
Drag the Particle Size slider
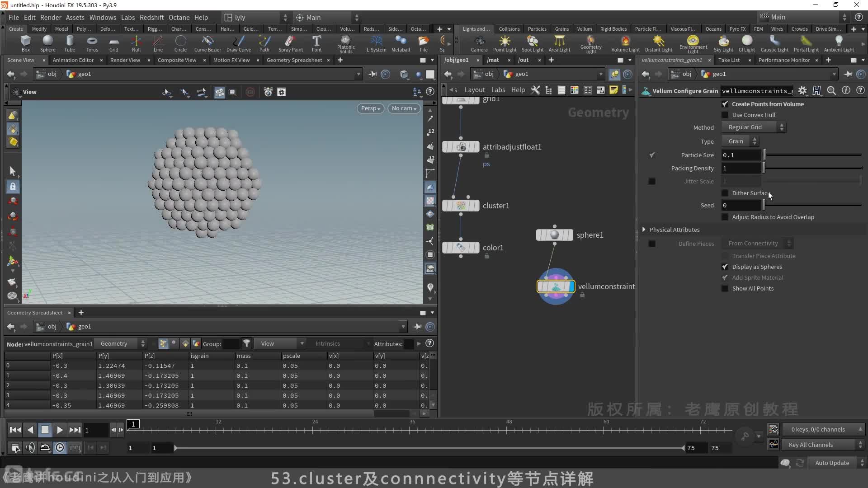pyautogui.click(x=764, y=155)
